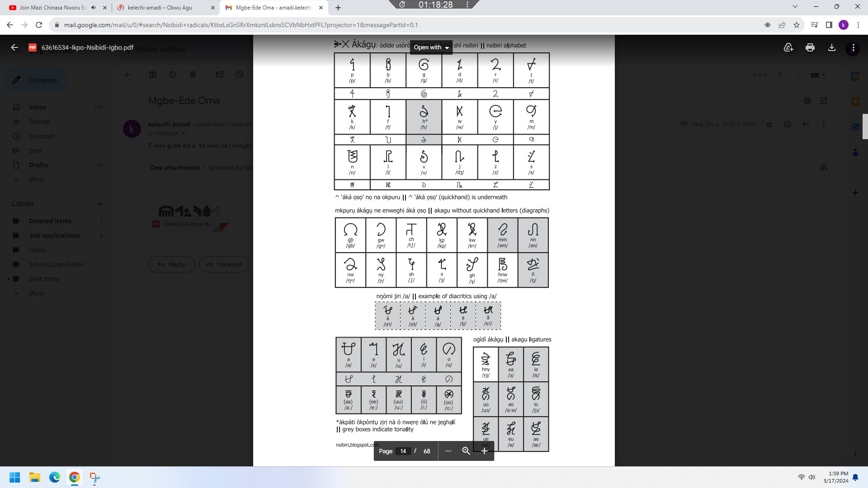Compose a new email
Image resolution: width=868 pixels, height=488 pixels.
[35, 80]
